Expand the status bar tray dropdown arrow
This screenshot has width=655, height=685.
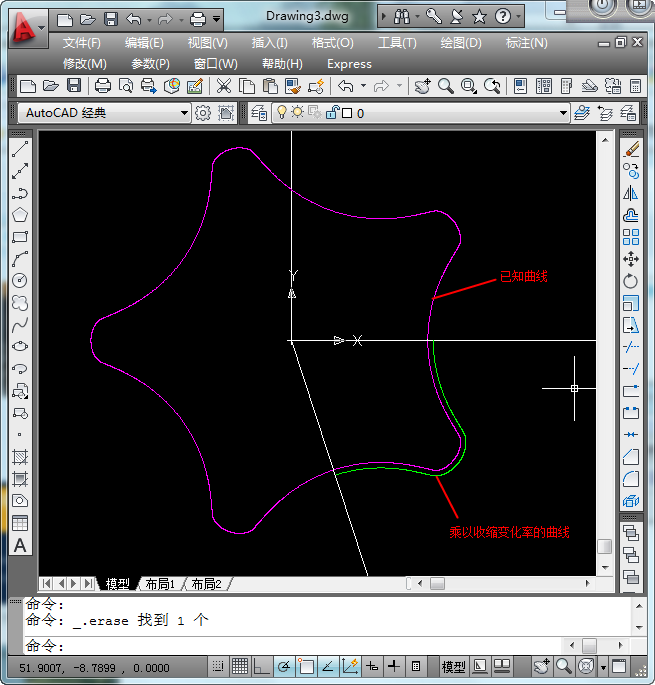(x=603, y=668)
